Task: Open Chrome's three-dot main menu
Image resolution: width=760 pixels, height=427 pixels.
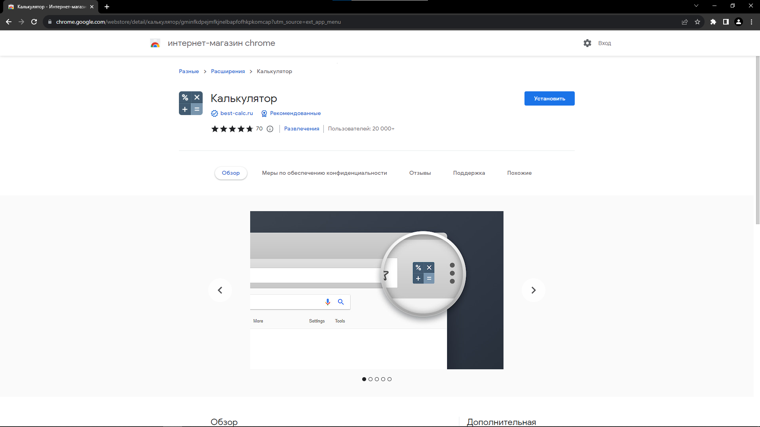Action: [751, 22]
